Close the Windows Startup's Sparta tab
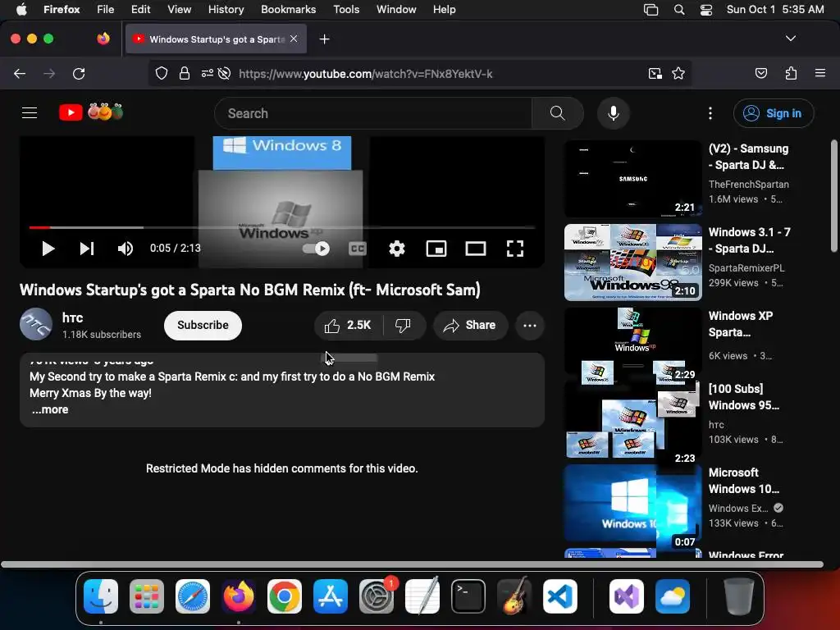 click(x=294, y=39)
